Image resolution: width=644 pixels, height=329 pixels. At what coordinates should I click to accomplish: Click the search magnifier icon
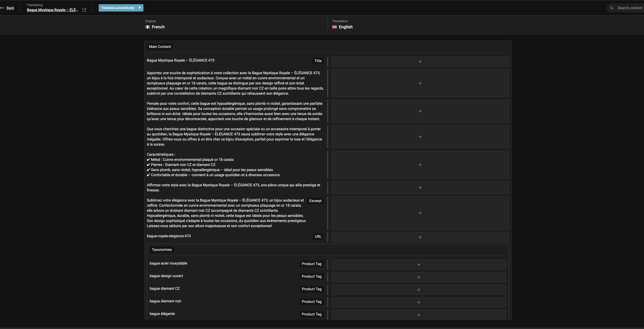[x=612, y=8]
